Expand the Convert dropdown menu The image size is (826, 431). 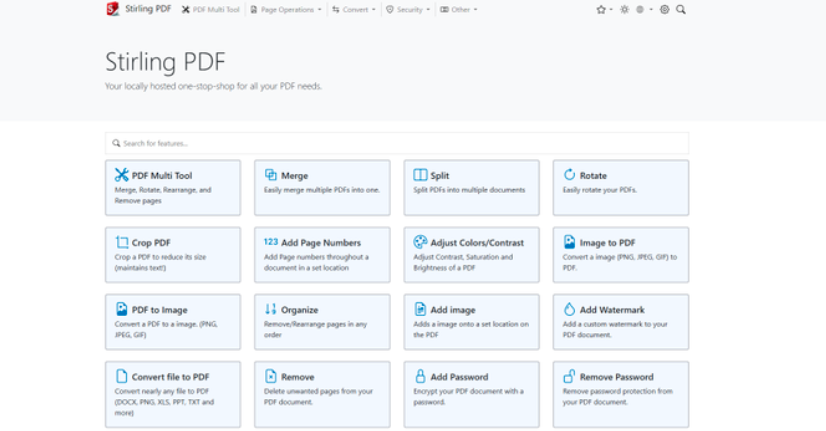coord(353,9)
